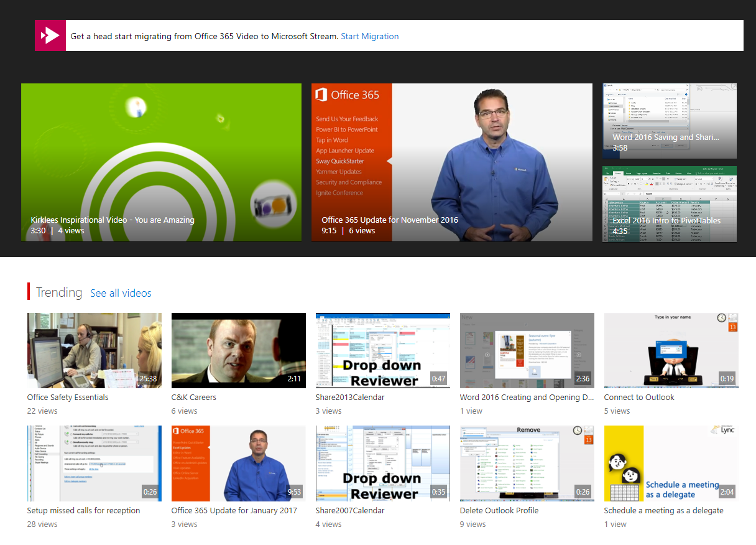Play Office 365 Update for November 2016
This screenshot has width=756, height=545.
tap(452, 162)
